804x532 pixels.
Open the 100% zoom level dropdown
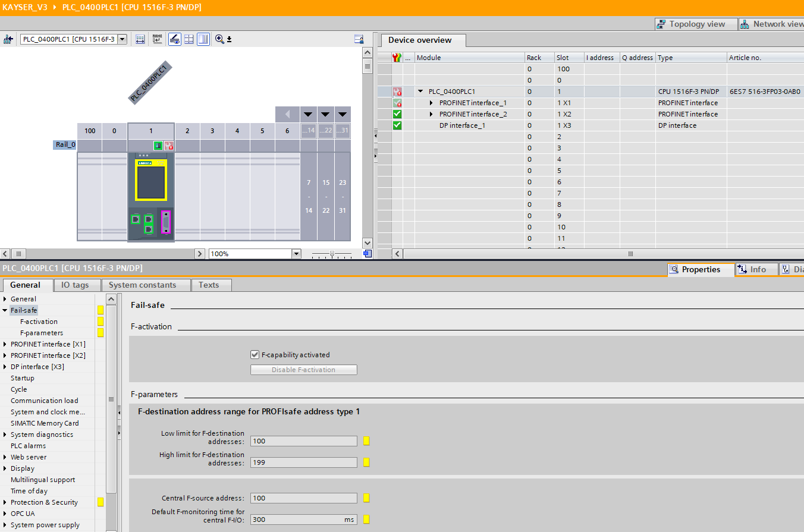pos(296,254)
